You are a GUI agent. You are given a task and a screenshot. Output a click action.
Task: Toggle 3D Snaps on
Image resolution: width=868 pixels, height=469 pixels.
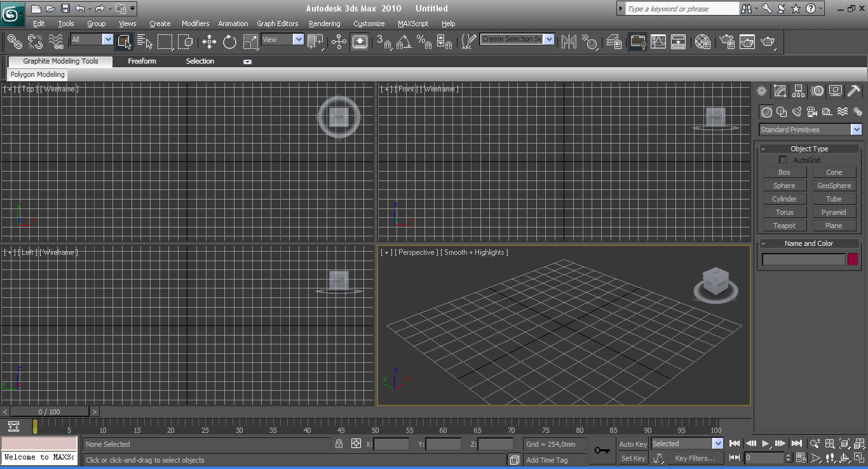click(x=384, y=42)
